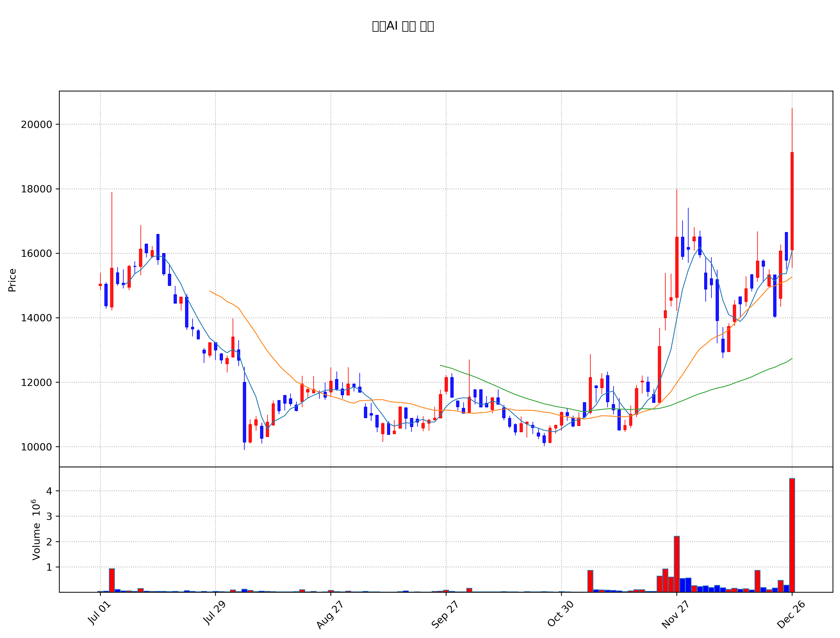Click the "Volume 10⁶" axis title

click(x=36, y=530)
